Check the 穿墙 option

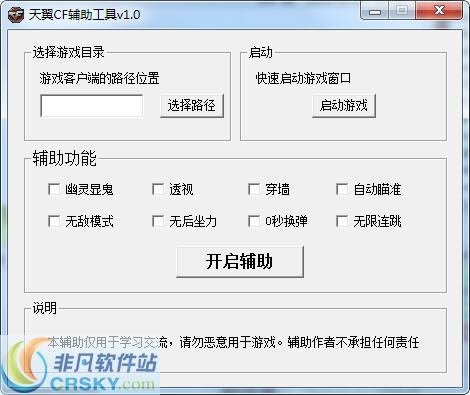(x=254, y=189)
